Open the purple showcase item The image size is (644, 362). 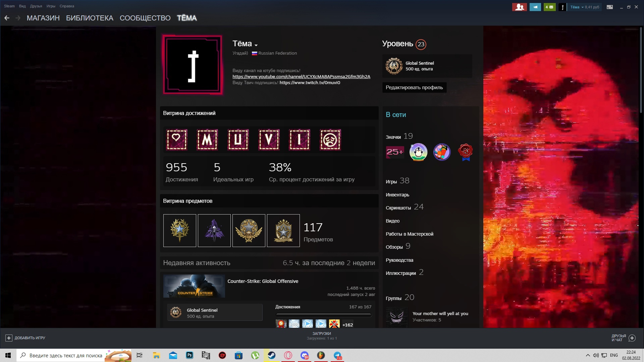click(214, 231)
